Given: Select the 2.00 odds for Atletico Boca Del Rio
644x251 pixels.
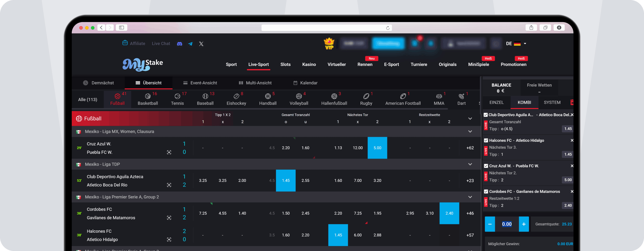Looking at the screenshot, I should [242, 181].
